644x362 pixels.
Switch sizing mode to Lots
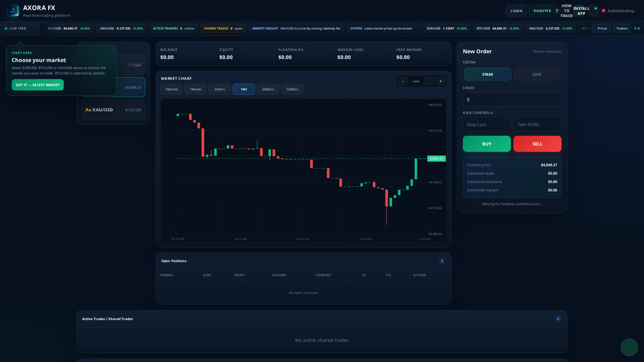537,74
